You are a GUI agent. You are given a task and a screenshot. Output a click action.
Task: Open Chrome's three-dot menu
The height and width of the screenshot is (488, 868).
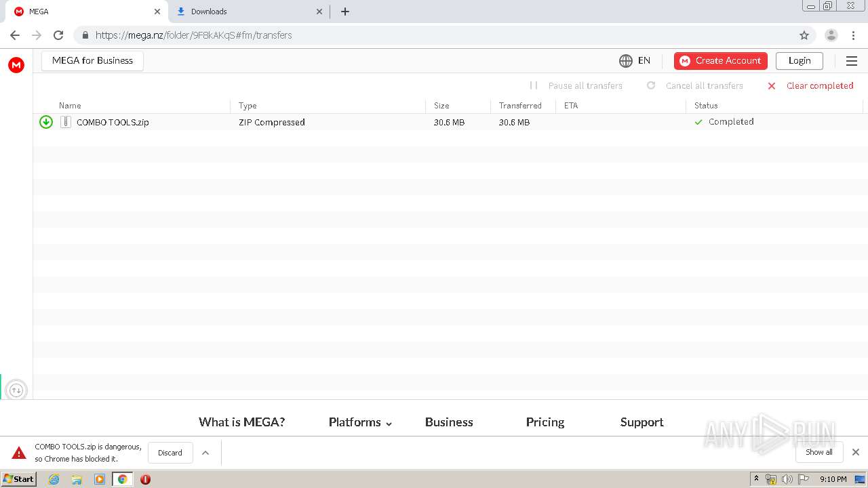(x=853, y=35)
